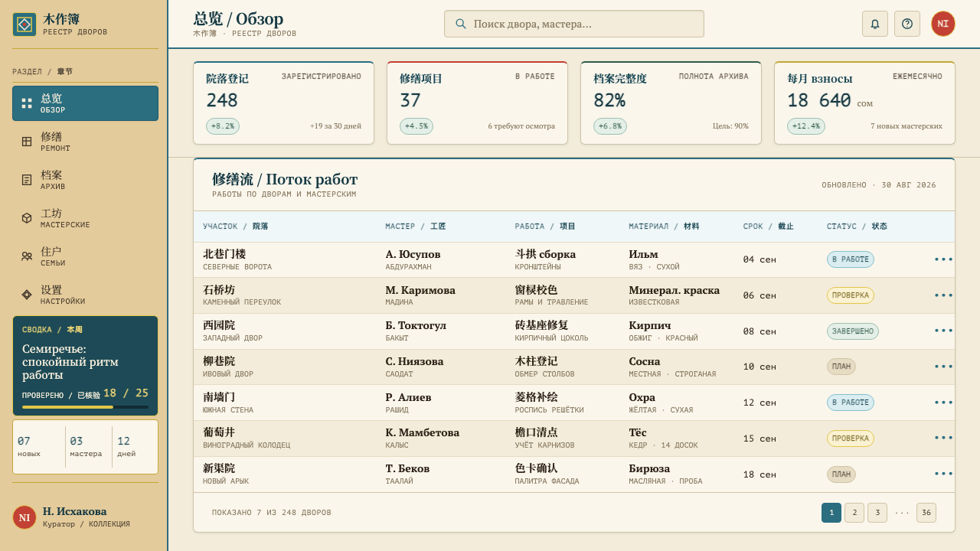Click the 档案完整度 82% stat card
Image resolution: width=980 pixels, height=551 pixels.
pyautogui.click(x=671, y=103)
